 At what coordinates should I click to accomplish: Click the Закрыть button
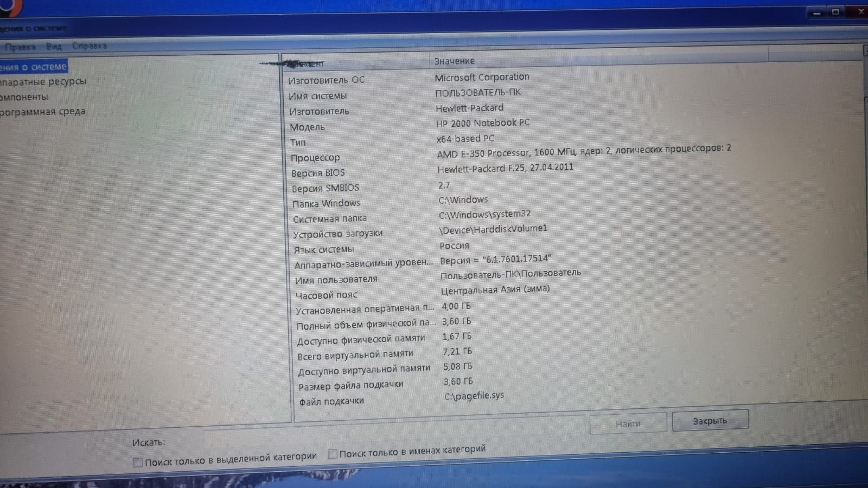coord(710,421)
